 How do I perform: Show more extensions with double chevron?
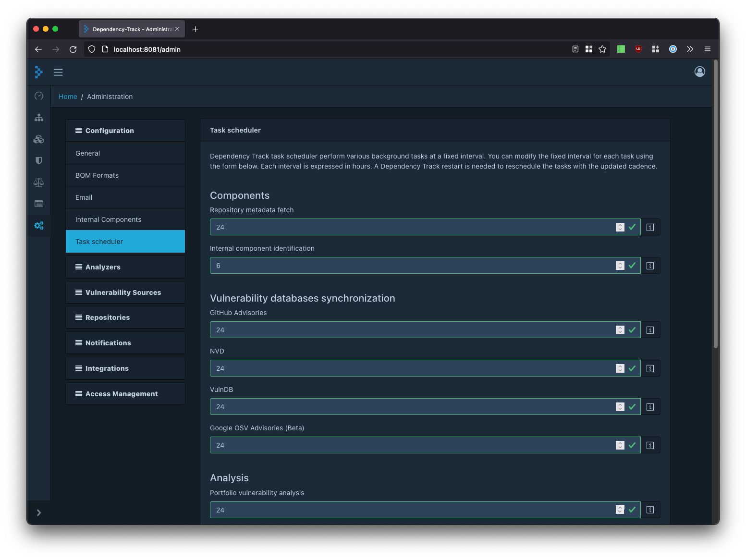coord(690,49)
